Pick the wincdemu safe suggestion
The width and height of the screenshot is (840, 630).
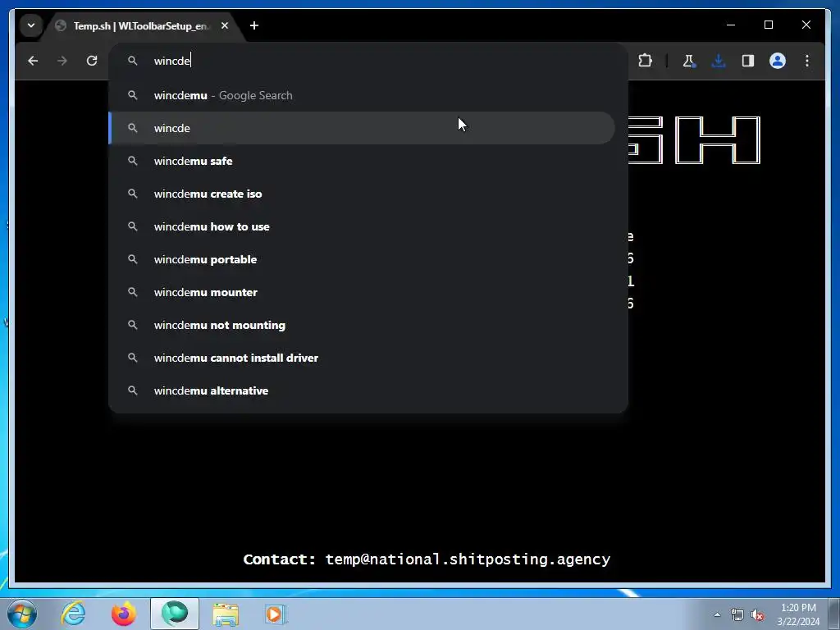click(362, 161)
